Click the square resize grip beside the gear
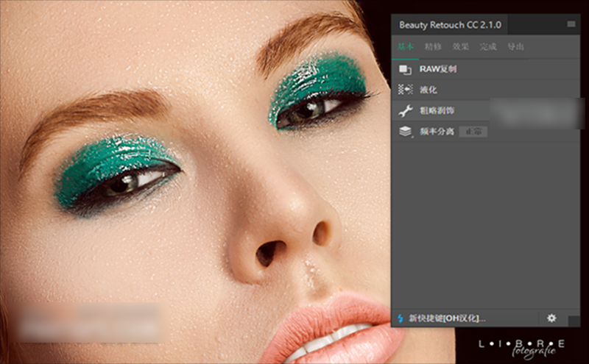This screenshot has height=364, width=589. click(574, 321)
